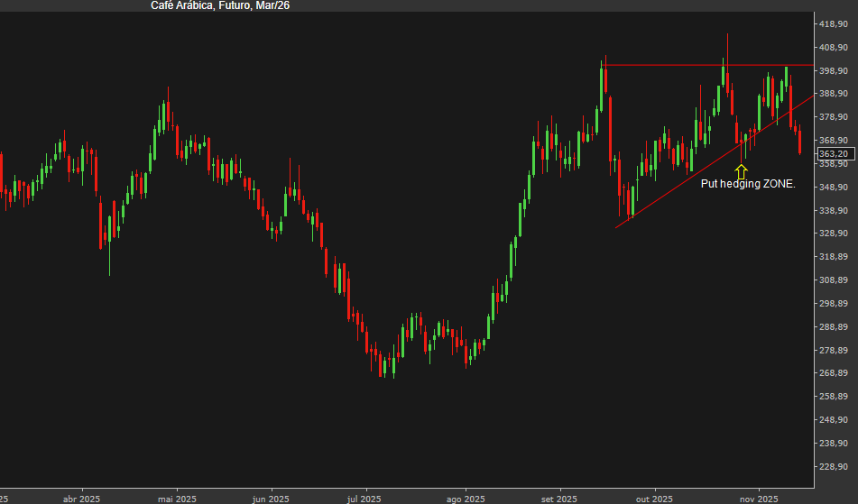Click the 418,90 price axis label
Image resolution: width=858 pixels, height=504 pixels.
click(834, 24)
